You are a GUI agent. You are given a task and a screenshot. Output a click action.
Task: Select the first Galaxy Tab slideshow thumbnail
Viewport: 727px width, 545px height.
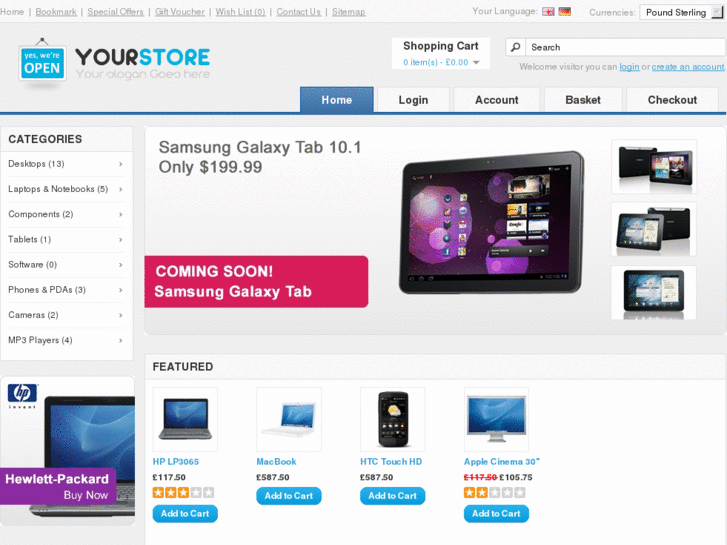point(654,167)
